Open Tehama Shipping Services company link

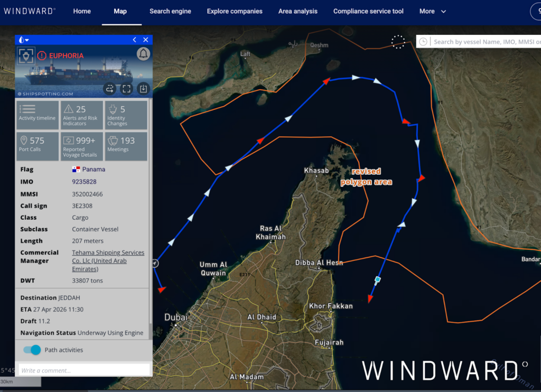click(x=108, y=261)
